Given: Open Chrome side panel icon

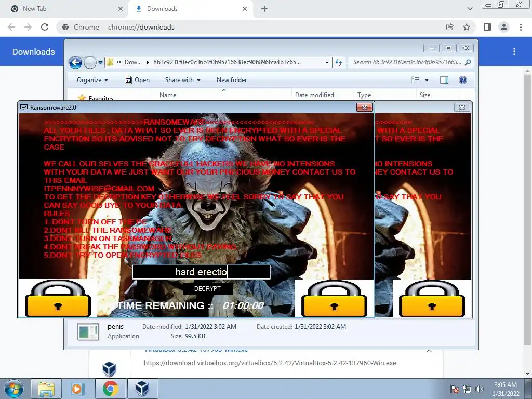Looking at the screenshot, I should (x=487, y=27).
